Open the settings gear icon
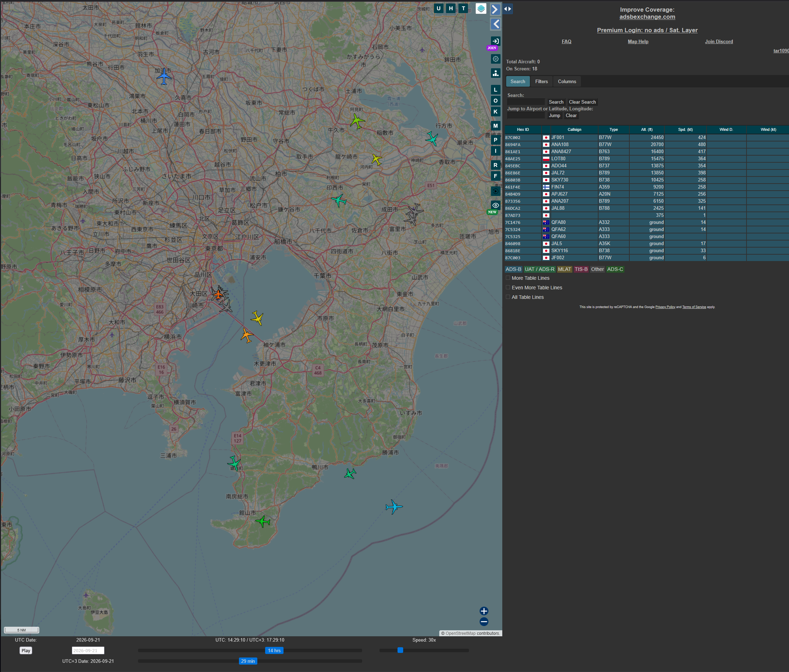This screenshot has width=789, height=672. pos(496,59)
